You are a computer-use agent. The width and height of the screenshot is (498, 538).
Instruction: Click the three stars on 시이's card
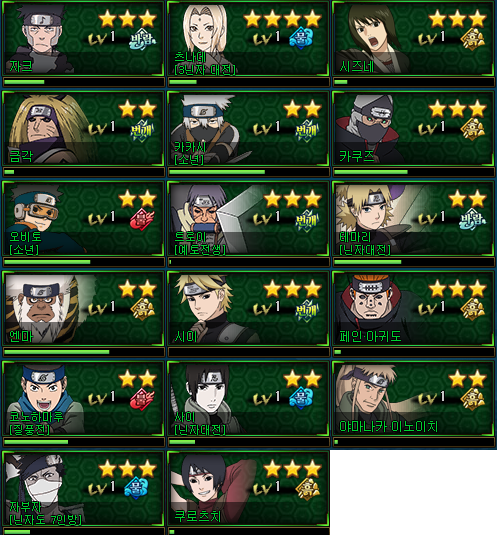[292, 289]
